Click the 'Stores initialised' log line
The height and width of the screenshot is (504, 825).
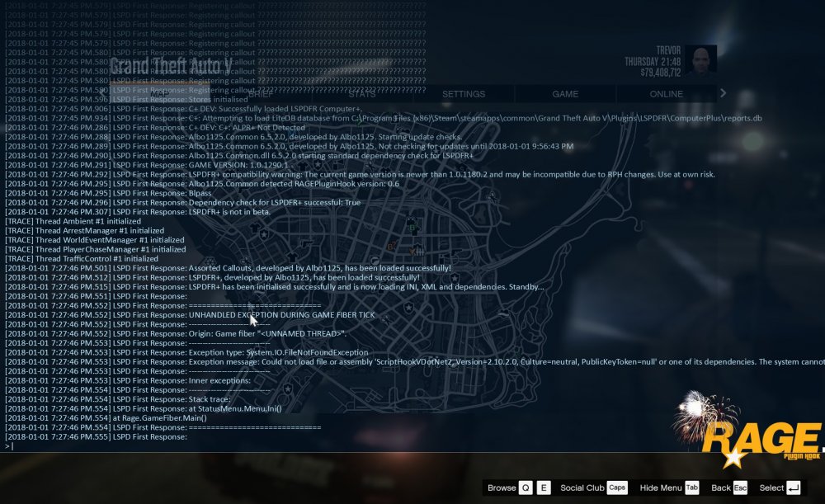126,99
